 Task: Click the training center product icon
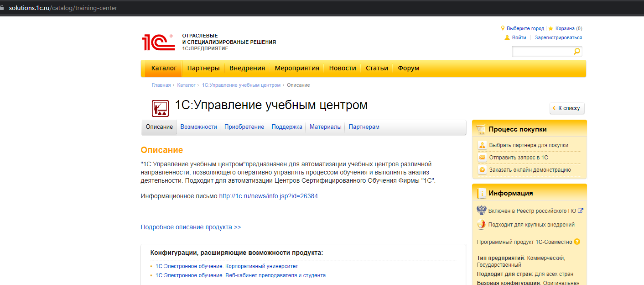[x=160, y=108]
